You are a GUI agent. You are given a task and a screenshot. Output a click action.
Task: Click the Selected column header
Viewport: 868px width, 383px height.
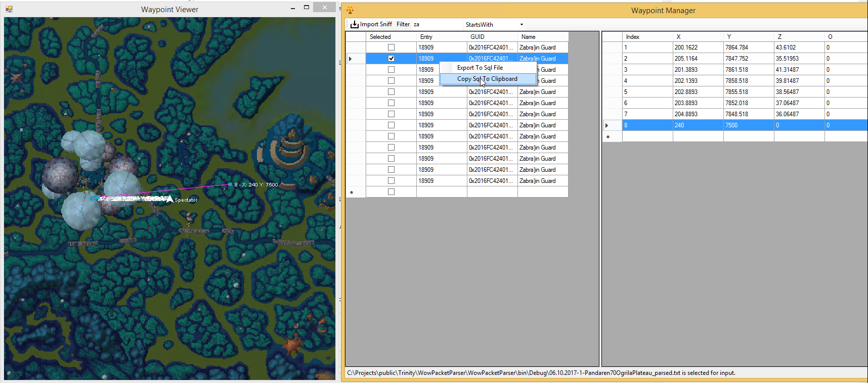point(391,37)
